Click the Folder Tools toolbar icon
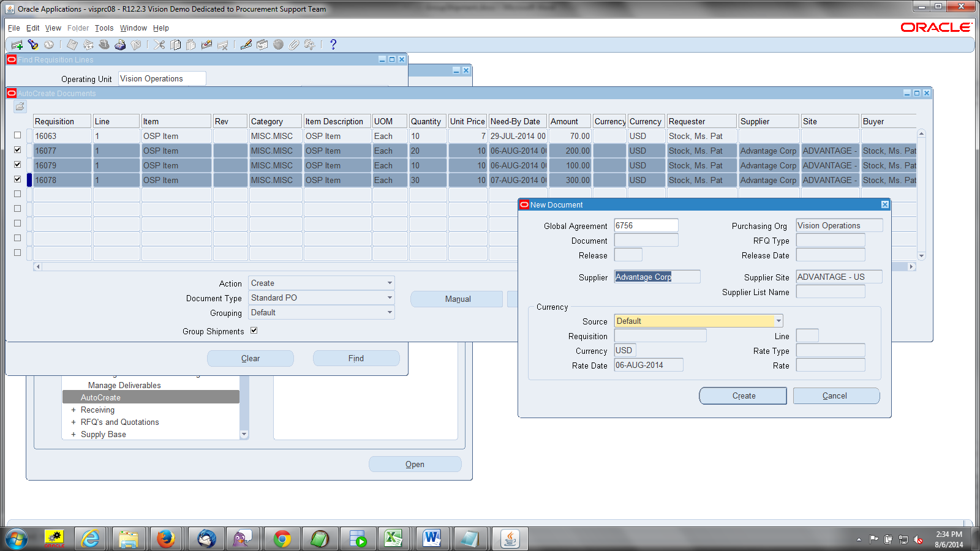 [310, 45]
